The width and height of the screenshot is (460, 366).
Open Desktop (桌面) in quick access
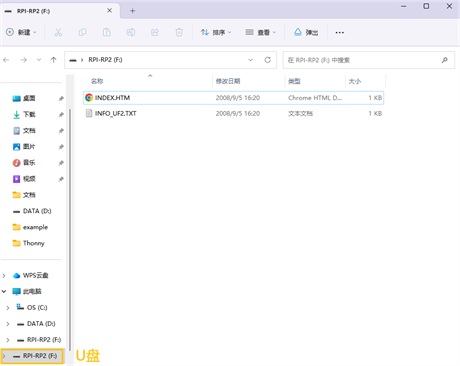pos(29,98)
